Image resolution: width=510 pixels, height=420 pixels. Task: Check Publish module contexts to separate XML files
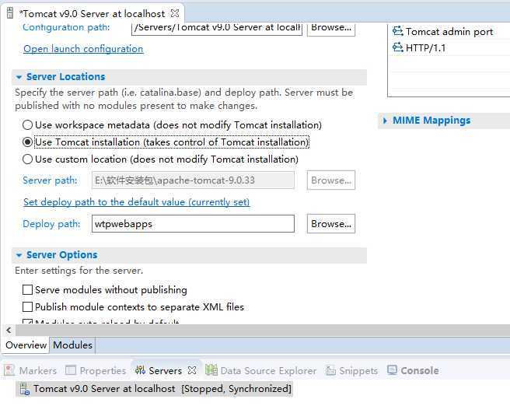pyautogui.click(x=28, y=306)
